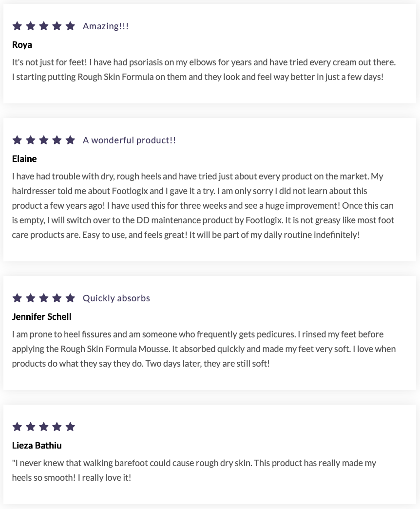Click the fifth star in Jennifer Schell's review
The image size is (420, 509).
pos(70,298)
